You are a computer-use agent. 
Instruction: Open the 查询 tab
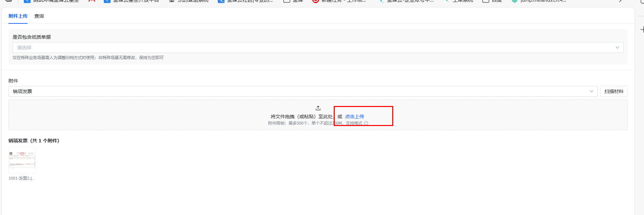[39, 16]
